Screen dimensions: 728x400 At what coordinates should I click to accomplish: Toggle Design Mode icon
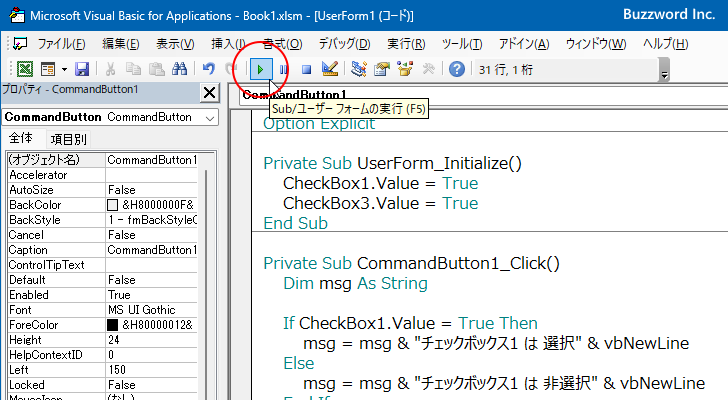click(330, 70)
